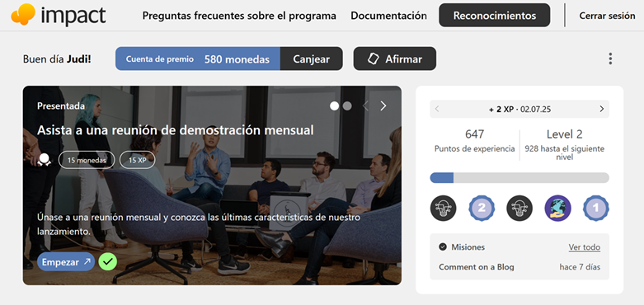Click the number 1 level badge

(x=596, y=208)
